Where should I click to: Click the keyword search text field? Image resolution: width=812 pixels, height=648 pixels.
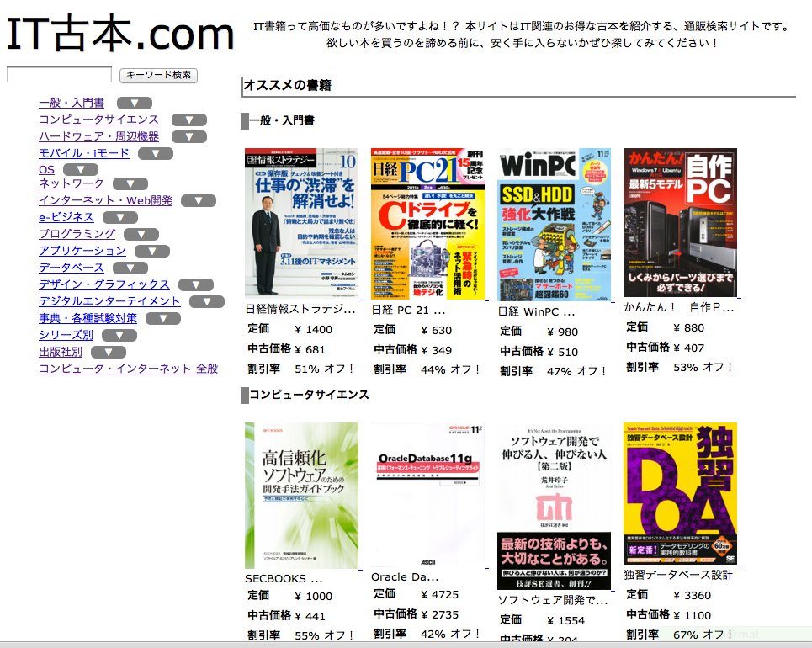pos(59,75)
